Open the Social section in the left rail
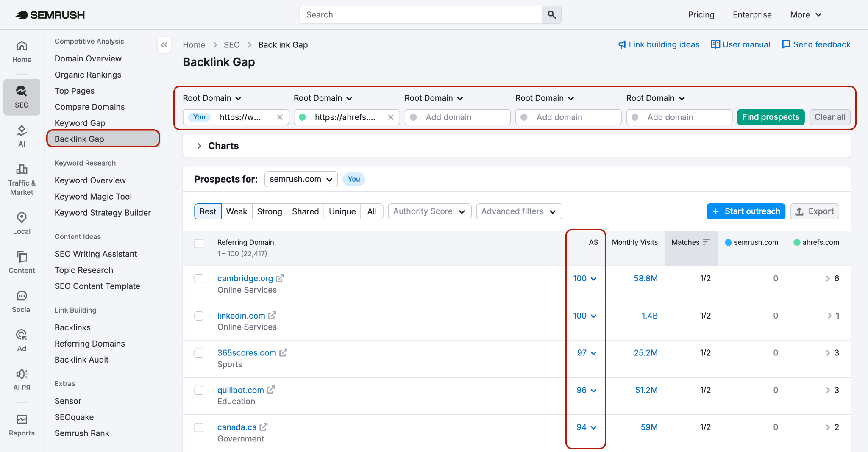Screen dimensions: 868x452 coord(22,302)
